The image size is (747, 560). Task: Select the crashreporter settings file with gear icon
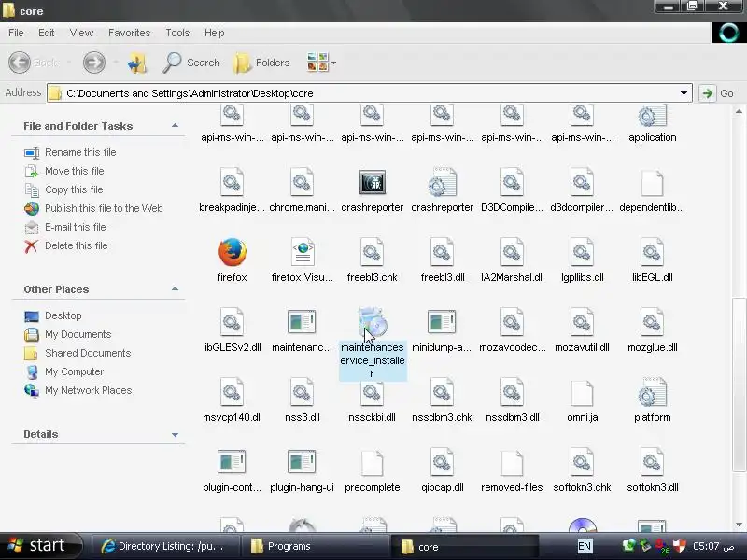[442, 182]
